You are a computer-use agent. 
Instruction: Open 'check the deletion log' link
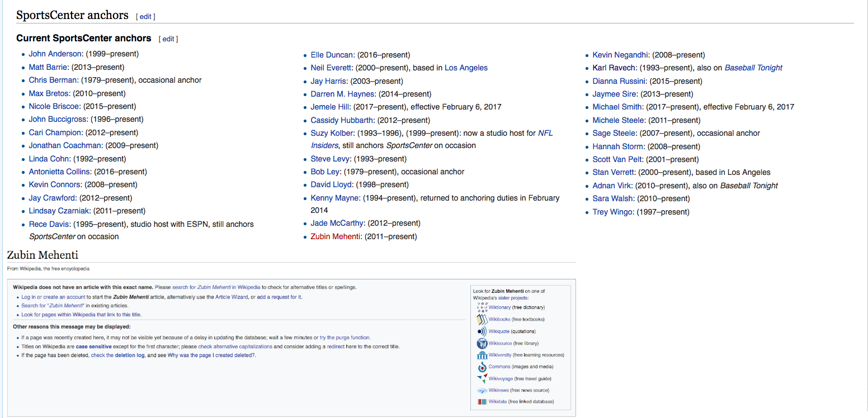(118, 355)
